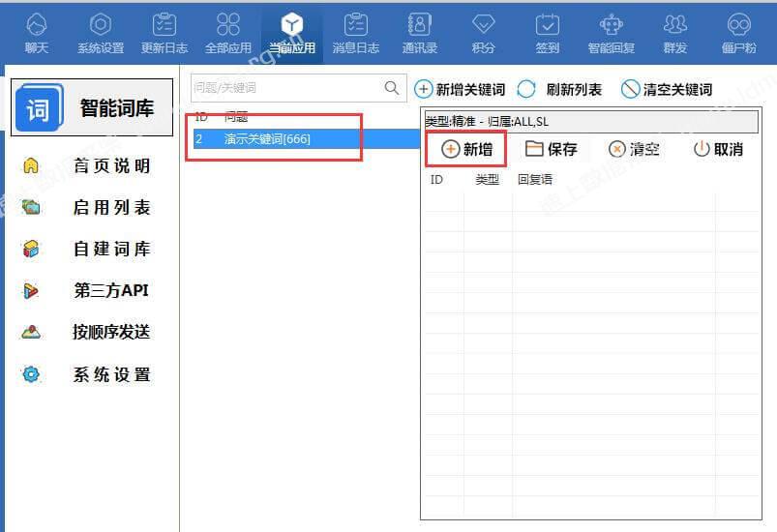Click the 类型 column header
Screen dimensions: 777x532
487,179
